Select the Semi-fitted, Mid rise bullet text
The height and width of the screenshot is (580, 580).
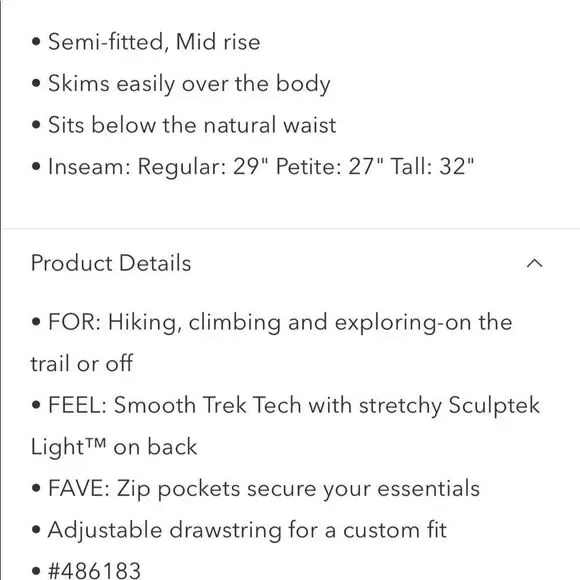(x=154, y=41)
